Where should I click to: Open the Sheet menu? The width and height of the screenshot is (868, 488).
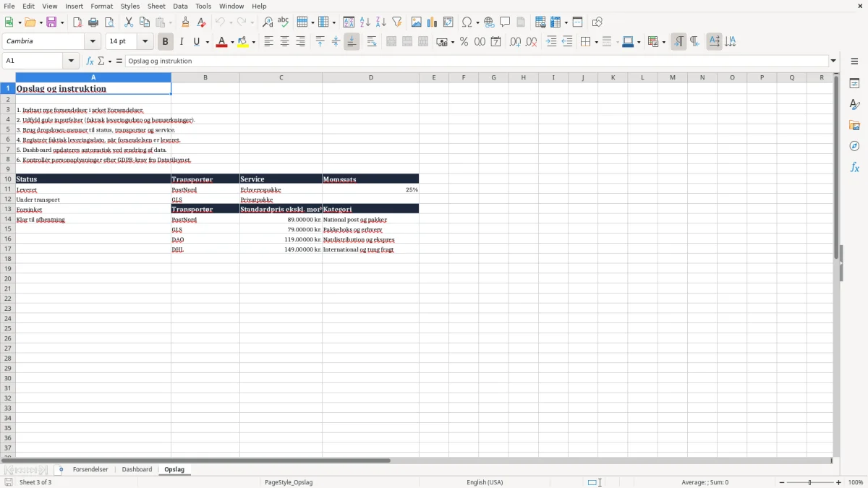(x=157, y=6)
